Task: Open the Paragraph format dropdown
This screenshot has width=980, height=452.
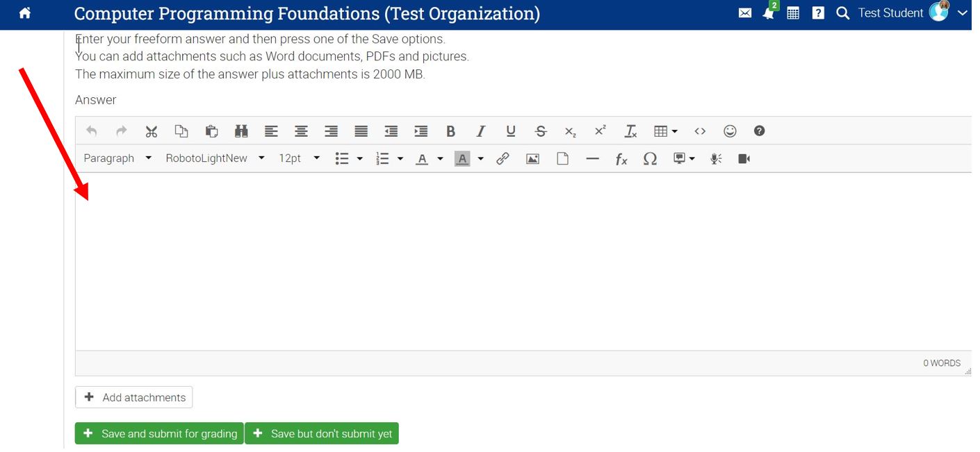Action: [x=117, y=158]
